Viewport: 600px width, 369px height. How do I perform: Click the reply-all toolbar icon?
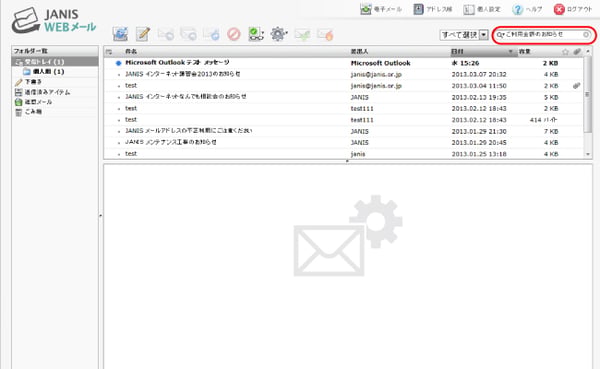pyautogui.click(x=188, y=34)
